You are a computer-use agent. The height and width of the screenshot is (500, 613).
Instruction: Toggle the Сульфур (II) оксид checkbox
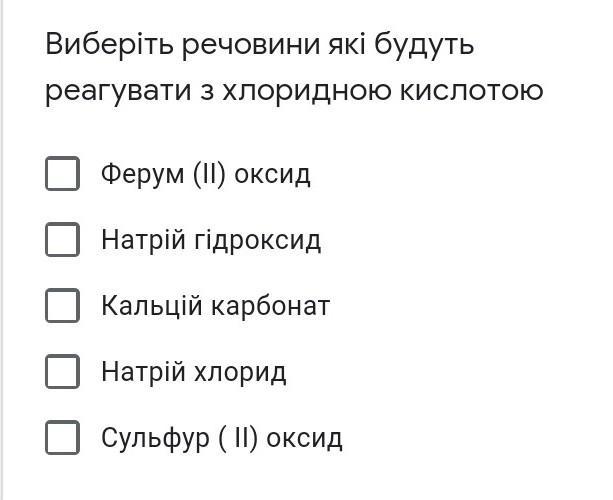(62, 437)
